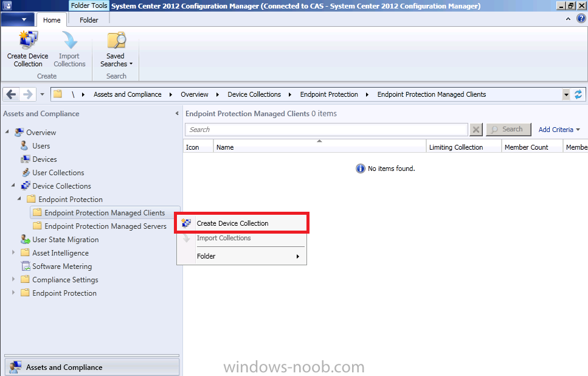588x376 pixels.
Task: Open the Add Criteria dropdown
Action: (x=559, y=130)
